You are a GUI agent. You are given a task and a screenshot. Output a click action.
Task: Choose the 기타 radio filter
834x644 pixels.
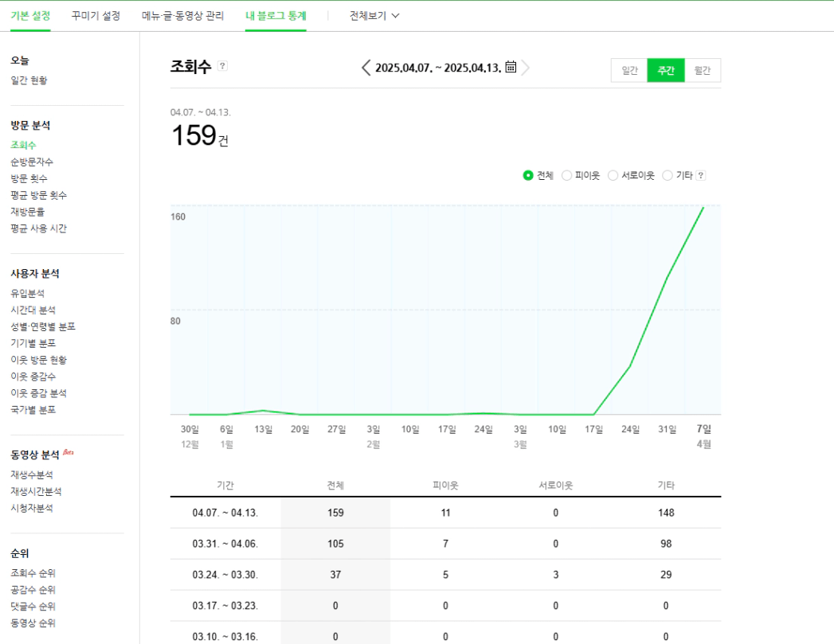tap(668, 175)
